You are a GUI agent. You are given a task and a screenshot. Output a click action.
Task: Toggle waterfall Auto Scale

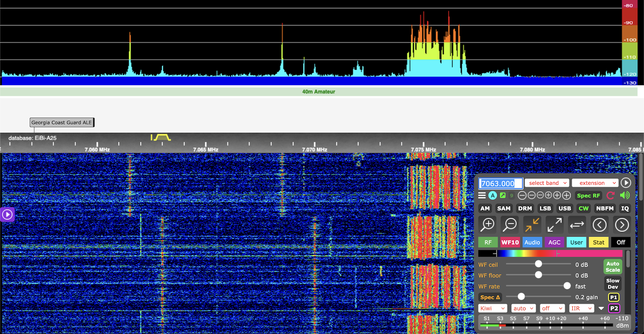pos(613,267)
